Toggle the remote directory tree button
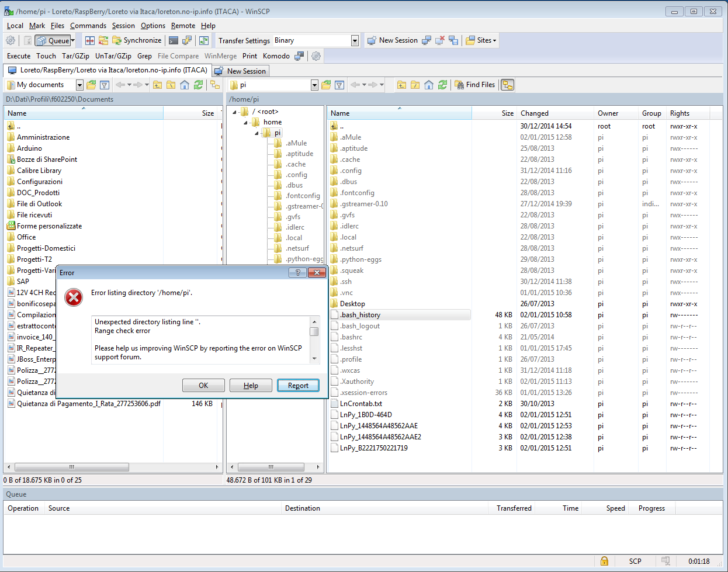The image size is (728, 572). tap(507, 85)
